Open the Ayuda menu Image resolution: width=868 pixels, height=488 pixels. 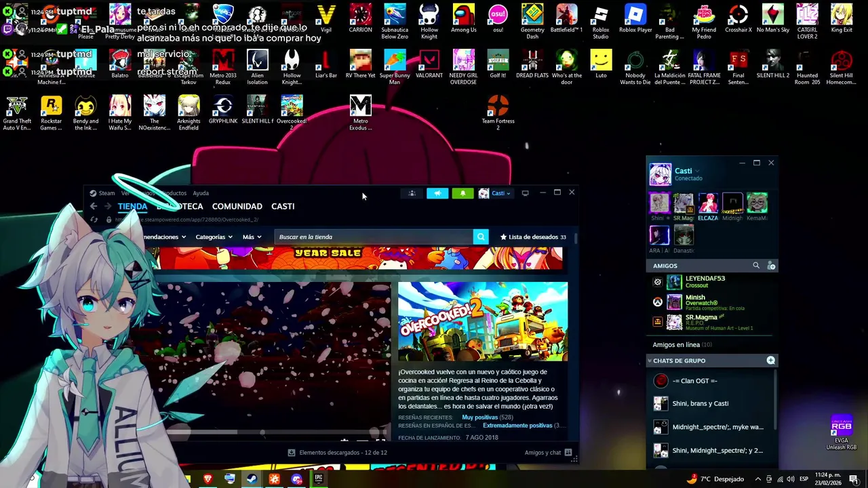[x=201, y=193]
